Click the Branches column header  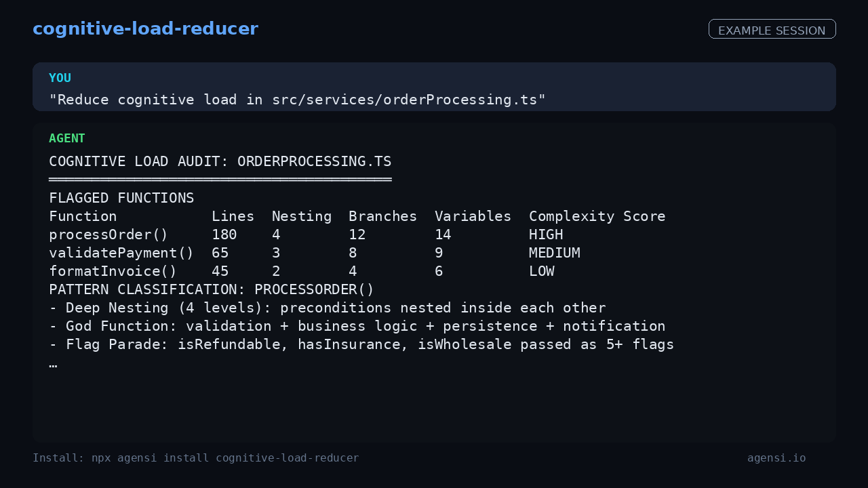point(383,216)
